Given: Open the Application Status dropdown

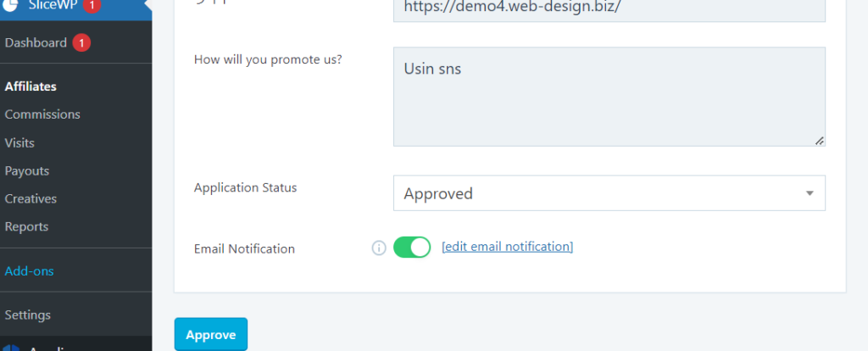Looking at the screenshot, I should (x=609, y=193).
